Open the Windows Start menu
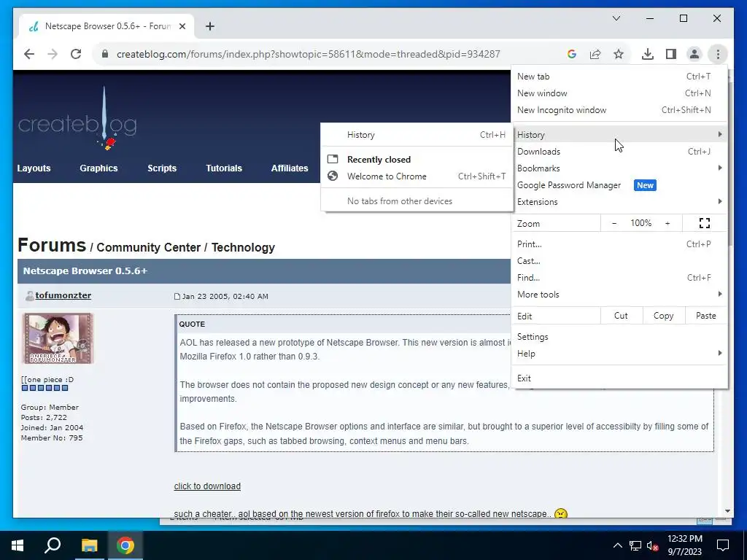 (x=18, y=545)
